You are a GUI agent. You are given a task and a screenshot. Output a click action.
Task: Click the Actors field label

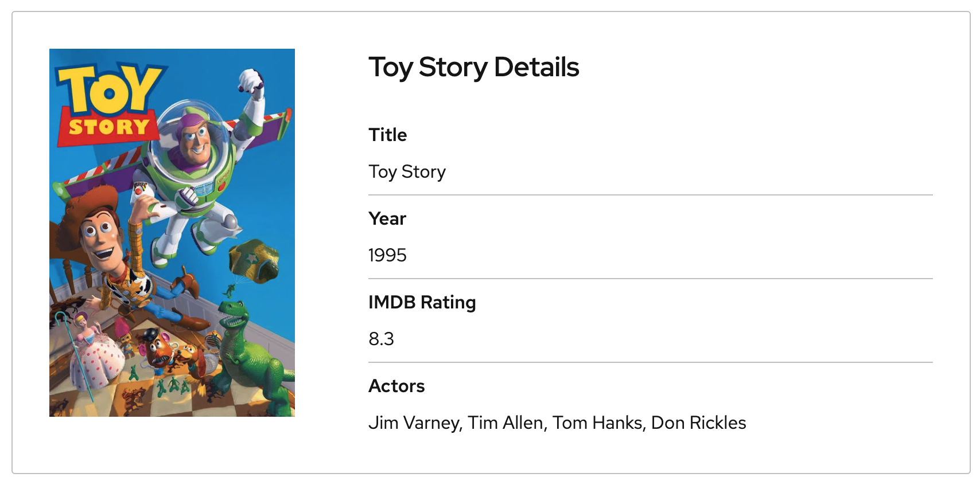point(396,386)
